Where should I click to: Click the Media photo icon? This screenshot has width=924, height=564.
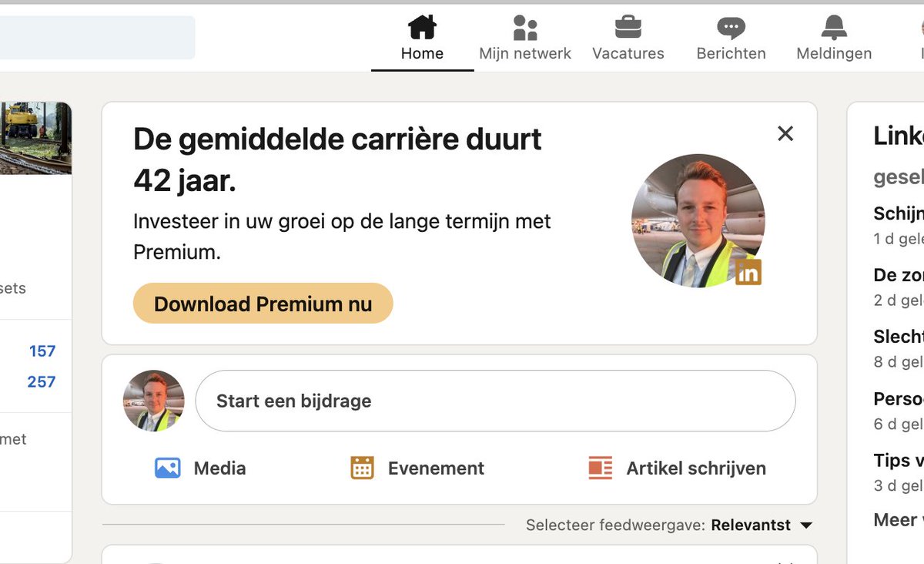(x=168, y=468)
